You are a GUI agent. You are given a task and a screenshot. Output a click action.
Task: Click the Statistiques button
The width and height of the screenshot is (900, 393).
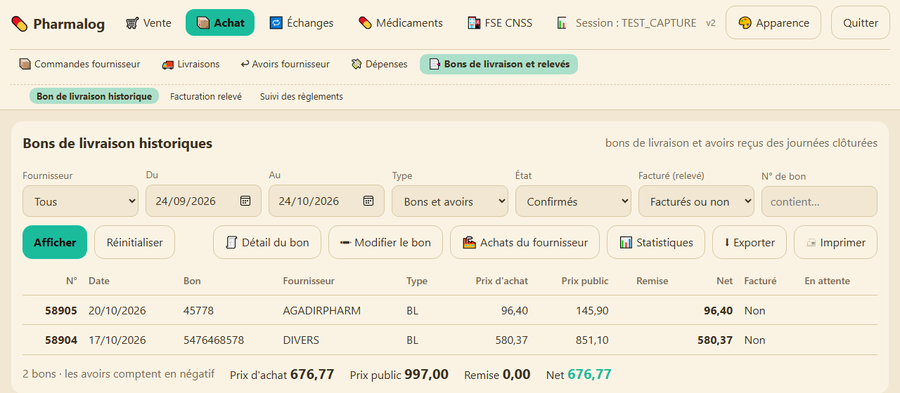(x=656, y=242)
